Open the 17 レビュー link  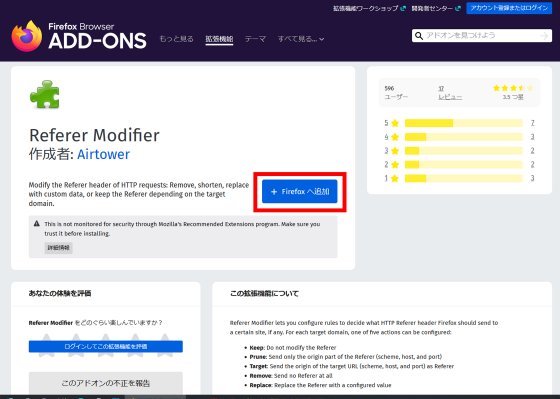click(450, 93)
